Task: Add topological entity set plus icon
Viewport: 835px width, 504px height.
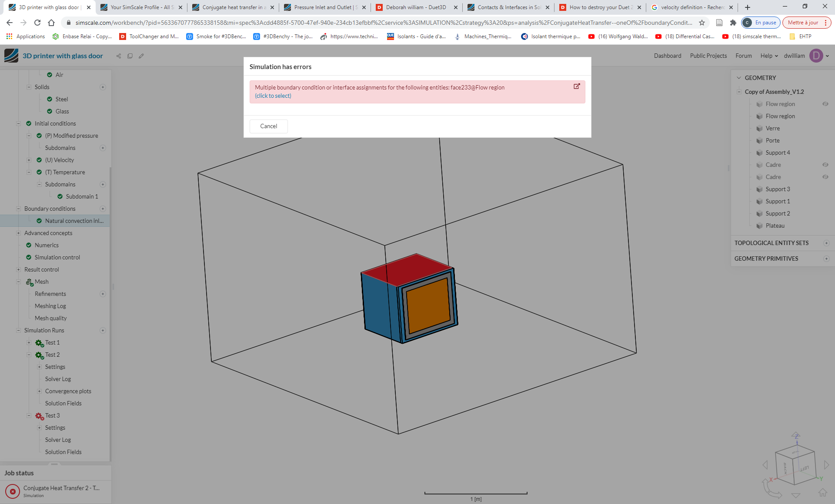Action: [x=826, y=243]
